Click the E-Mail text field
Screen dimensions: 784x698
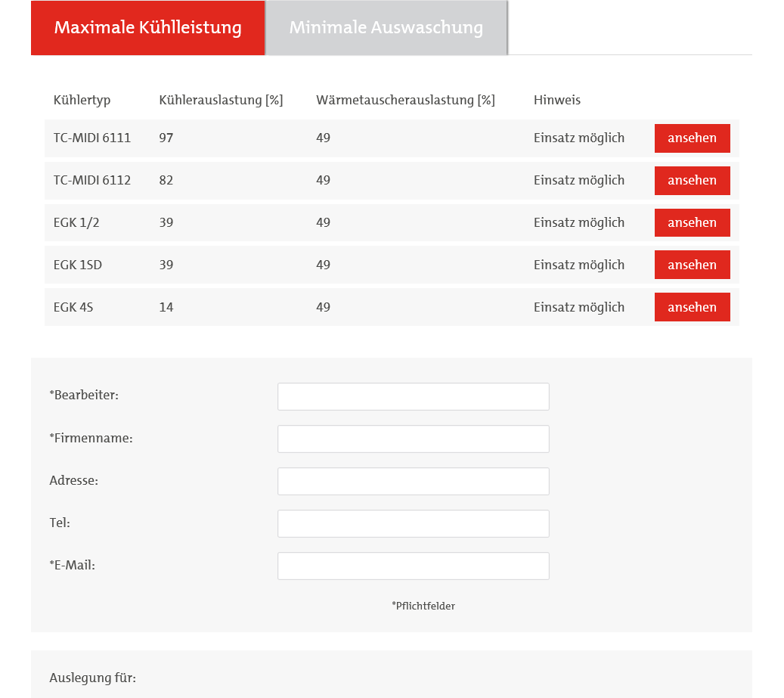413,566
